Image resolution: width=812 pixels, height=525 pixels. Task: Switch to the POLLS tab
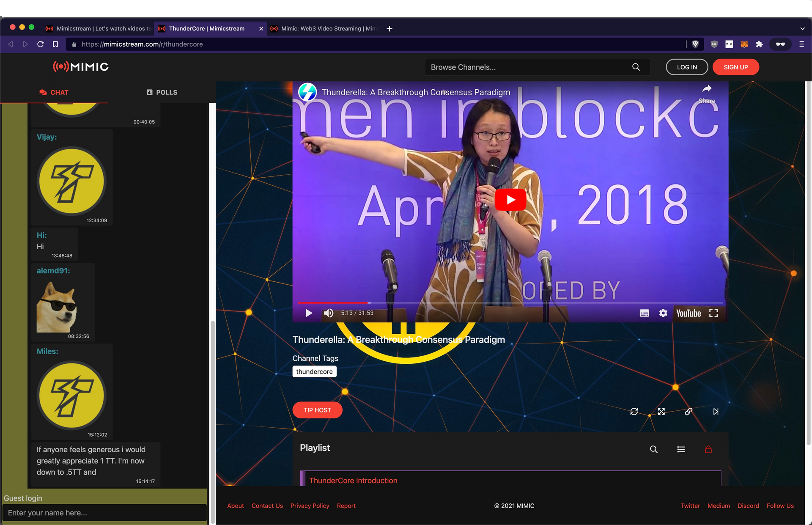[x=162, y=92]
